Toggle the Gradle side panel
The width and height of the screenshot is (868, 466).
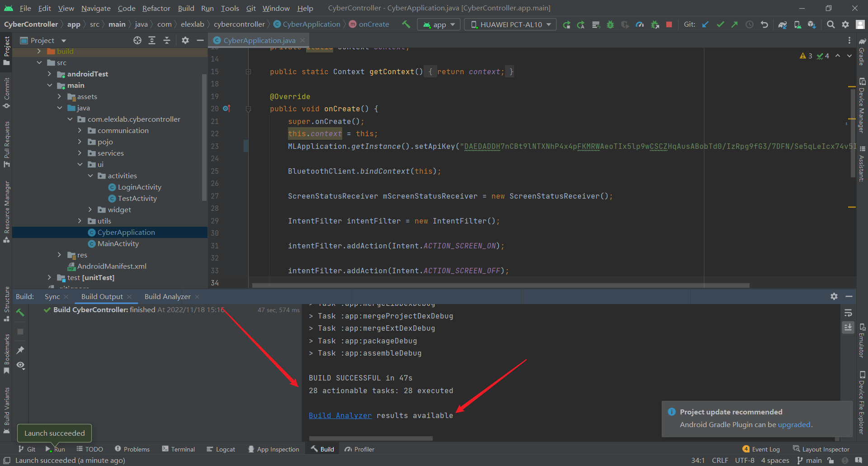(x=862, y=52)
